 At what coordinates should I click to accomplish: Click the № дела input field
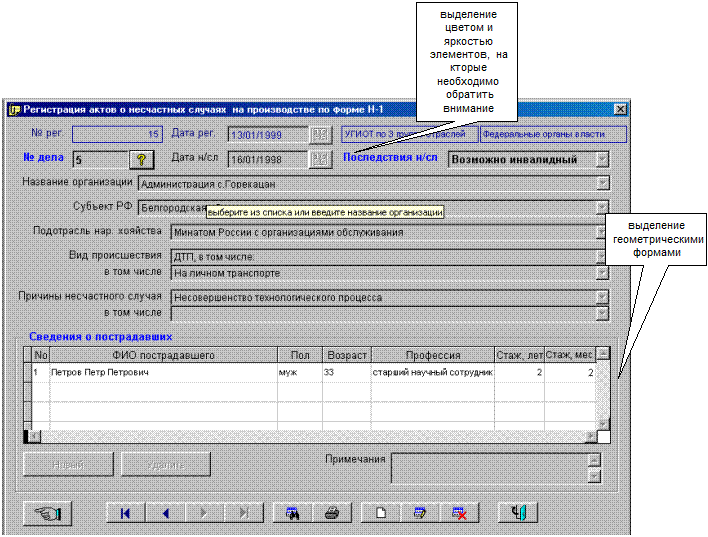click(x=99, y=159)
